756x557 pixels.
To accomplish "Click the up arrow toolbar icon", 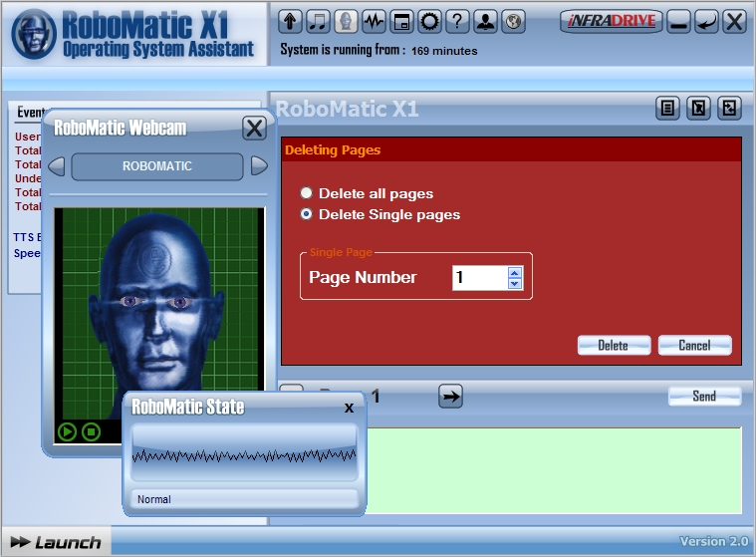I will (x=290, y=21).
